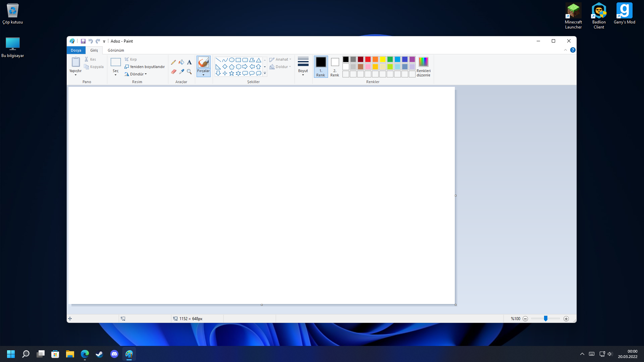Switch to the Görünüm tab
This screenshot has height=362, width=644.
point(116,50)
